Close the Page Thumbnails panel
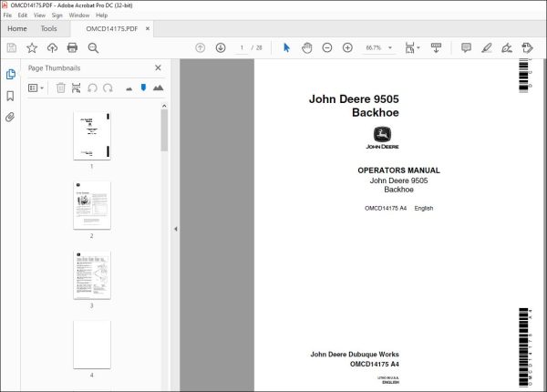The image size is (547, 392). pyautogui.click(x=158, y=67)
